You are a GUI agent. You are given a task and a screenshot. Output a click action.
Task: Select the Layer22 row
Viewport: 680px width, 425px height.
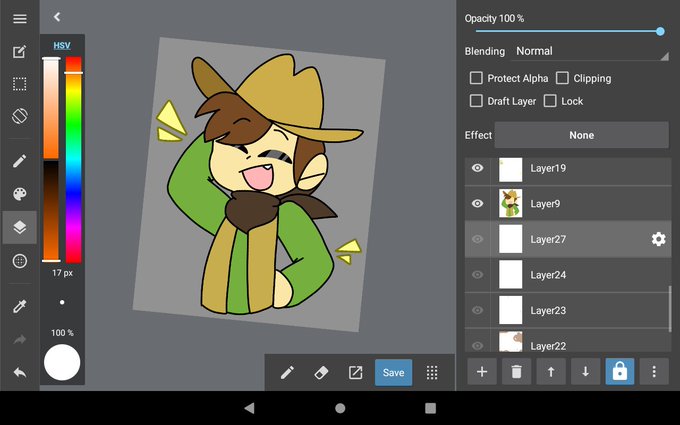click(x=568, y=341)
